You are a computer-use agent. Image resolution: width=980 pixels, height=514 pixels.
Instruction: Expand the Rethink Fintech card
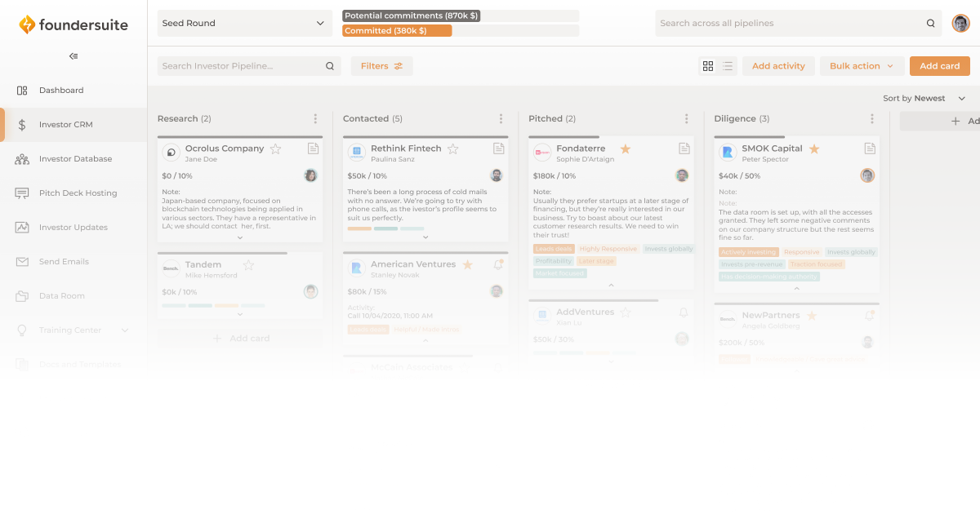425,237
